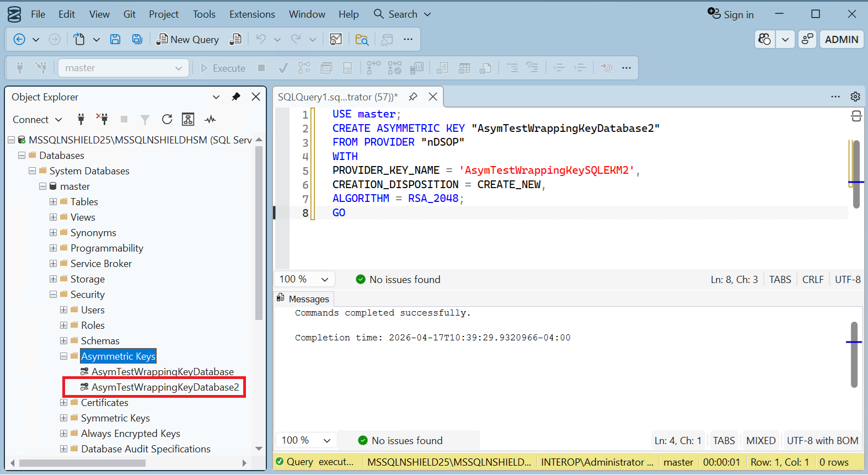This screenshot has height=475, width=868.
Task: Click the Navigate Backward arrow icon
Action: point(19,39)
